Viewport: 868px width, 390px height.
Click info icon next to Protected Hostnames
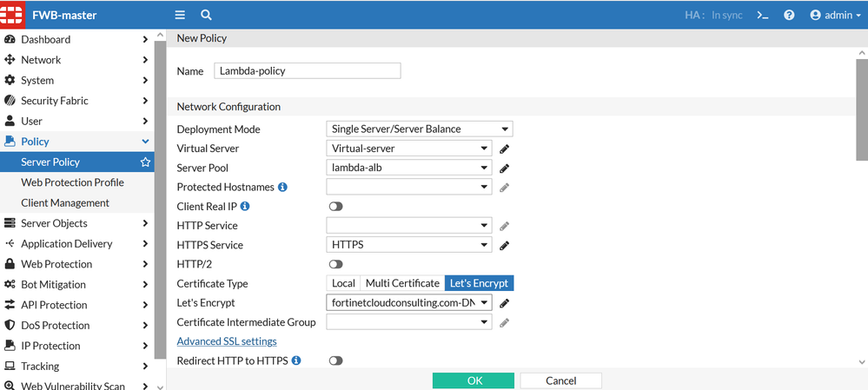282,187
